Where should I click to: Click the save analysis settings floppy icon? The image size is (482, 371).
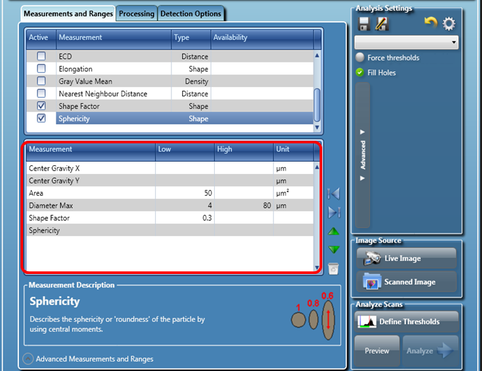[364, 24]
